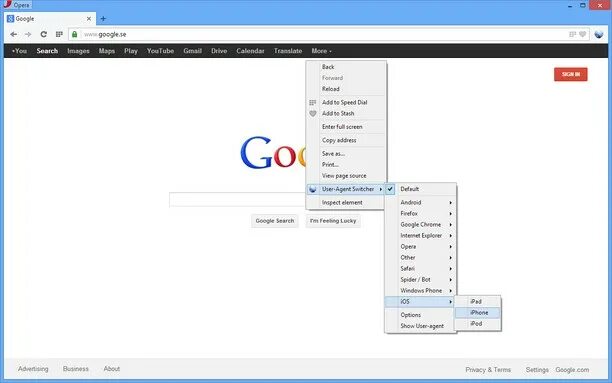Expand the More dropdown in Google bar

[x=321, y=51]
